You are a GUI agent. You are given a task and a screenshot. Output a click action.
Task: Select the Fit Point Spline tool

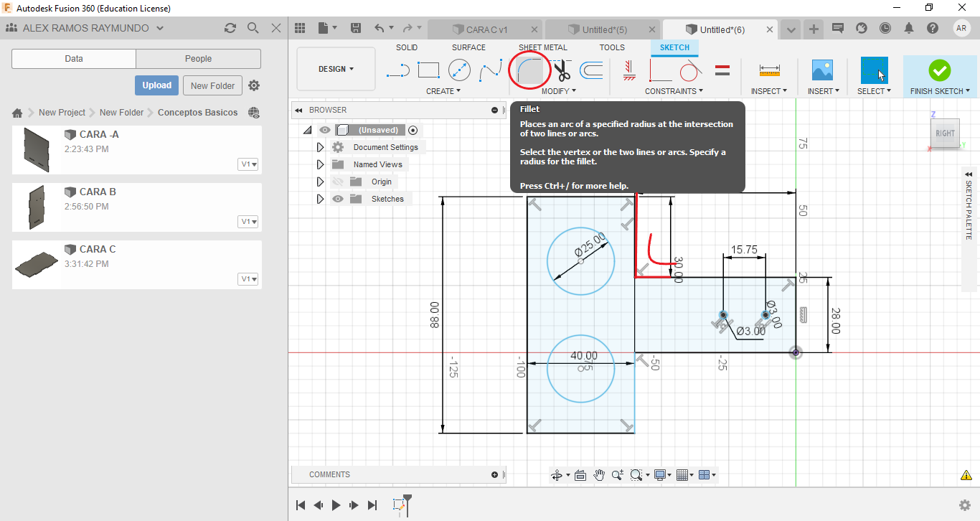click(491, 70)
